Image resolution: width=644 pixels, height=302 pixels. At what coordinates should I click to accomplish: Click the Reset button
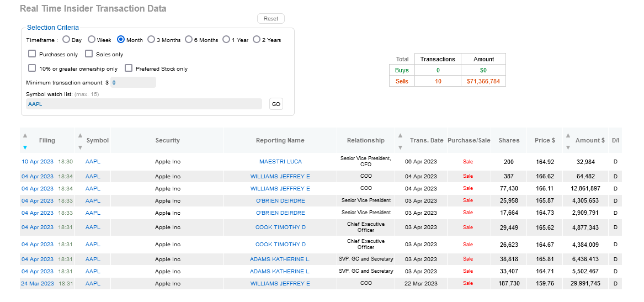click(270, 18)
